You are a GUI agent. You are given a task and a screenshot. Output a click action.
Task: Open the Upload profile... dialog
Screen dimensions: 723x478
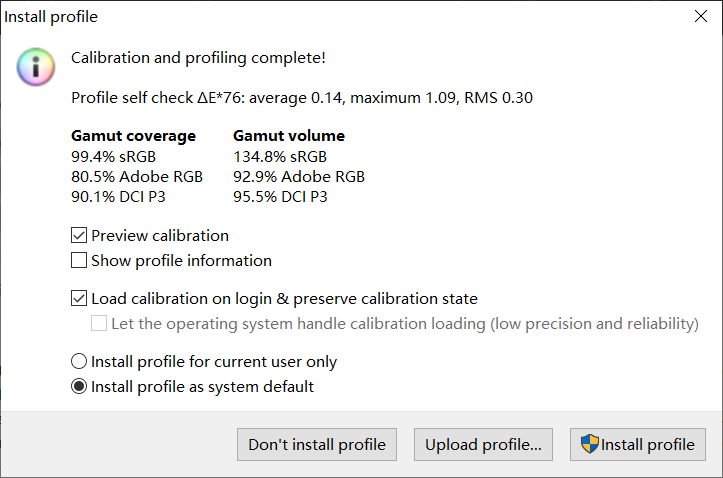pyautogui.click(x=483, y=445)
